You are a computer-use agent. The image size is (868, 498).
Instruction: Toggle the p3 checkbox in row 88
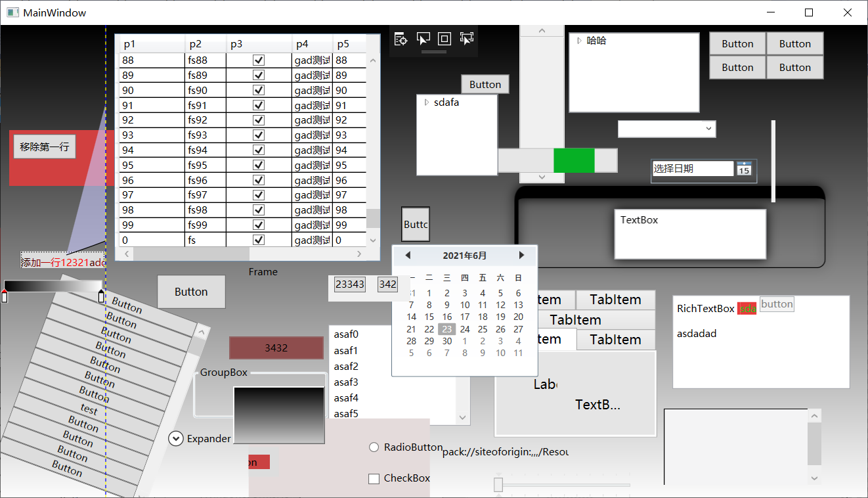coord(259,60)
